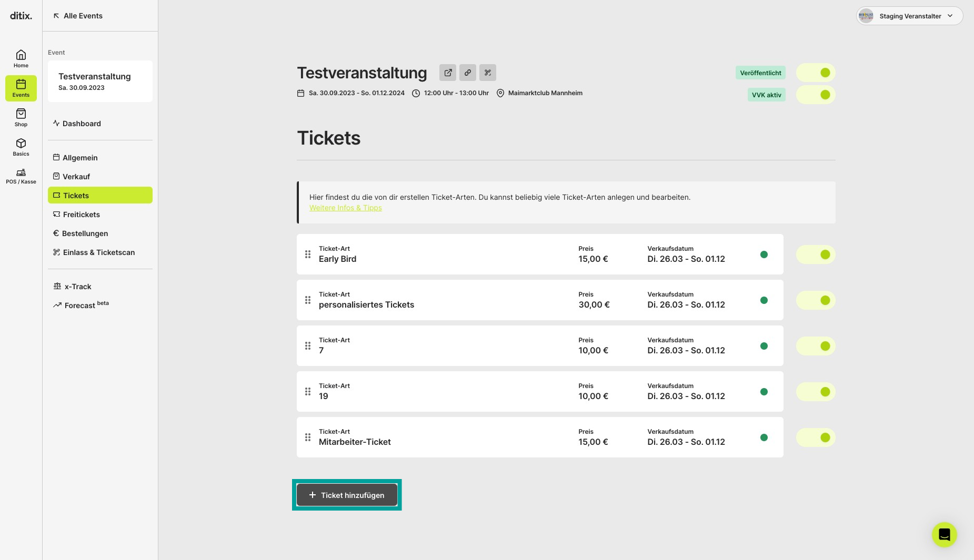Screen dimensions: 974x560
Task: Follow the Weitere Infos & Tipps link
Action: (346, 208)
